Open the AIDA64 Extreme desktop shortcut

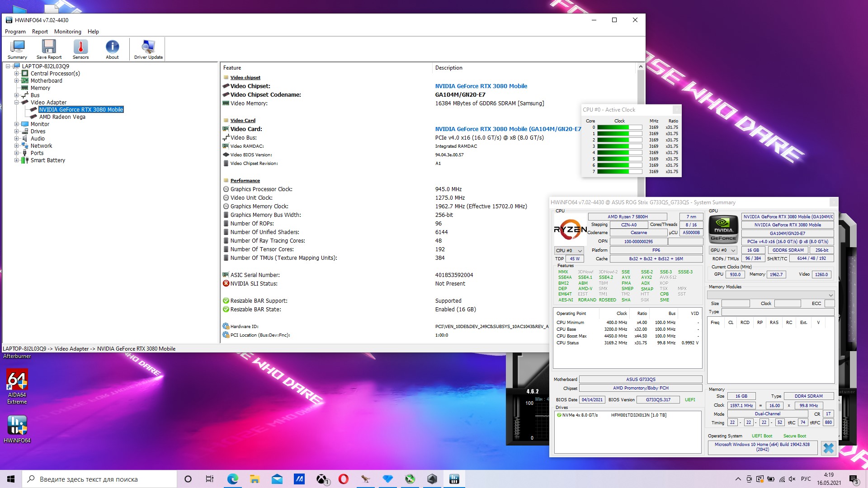[x=17, y=387]
